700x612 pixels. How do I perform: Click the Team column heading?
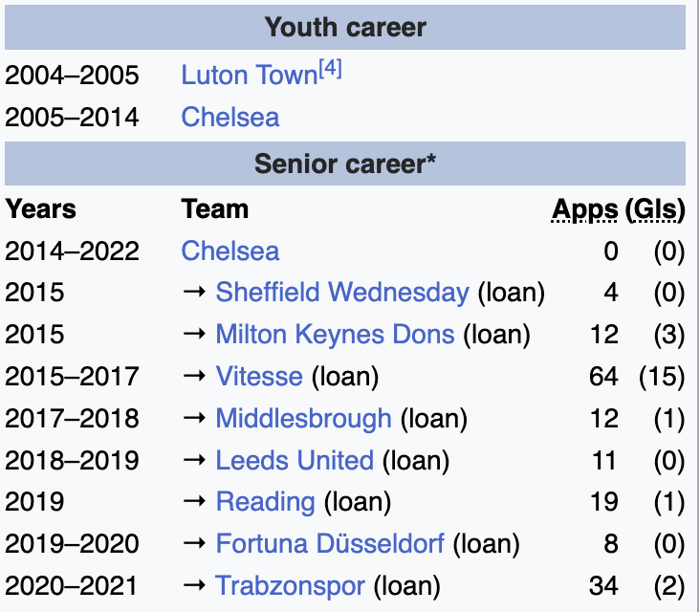pyautogui.click(x=215, y=209)
